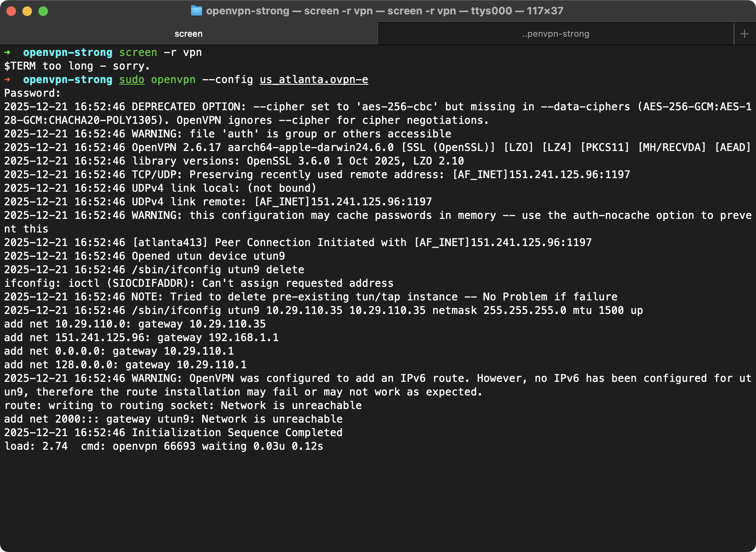Switch to the screen tab

pos(189,34)
